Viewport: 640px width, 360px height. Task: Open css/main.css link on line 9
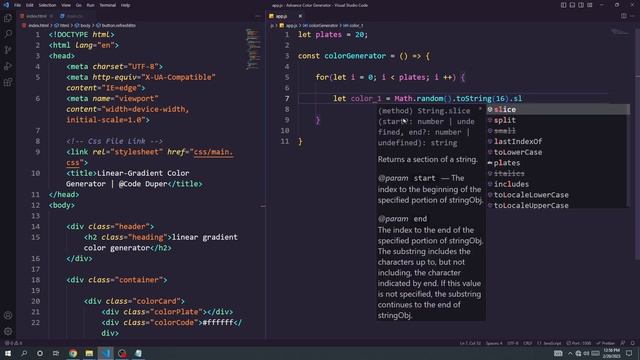(x=213, y=152)
